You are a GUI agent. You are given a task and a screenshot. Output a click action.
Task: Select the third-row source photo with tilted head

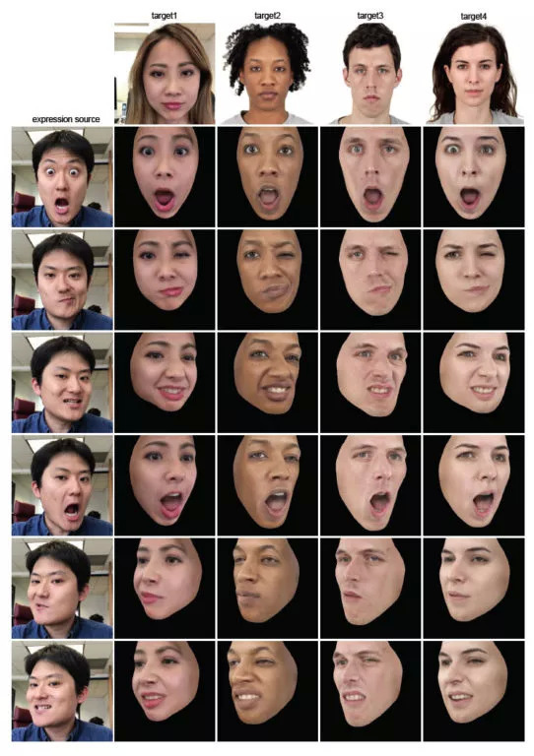tap(62, 382)
